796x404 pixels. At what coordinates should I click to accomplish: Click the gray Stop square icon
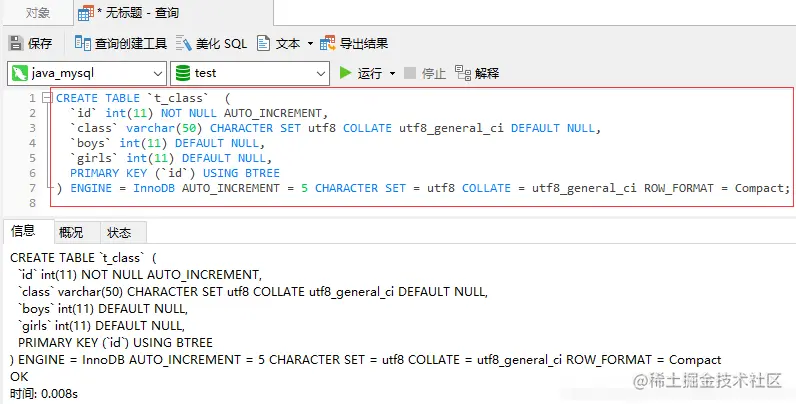point(410,73)
